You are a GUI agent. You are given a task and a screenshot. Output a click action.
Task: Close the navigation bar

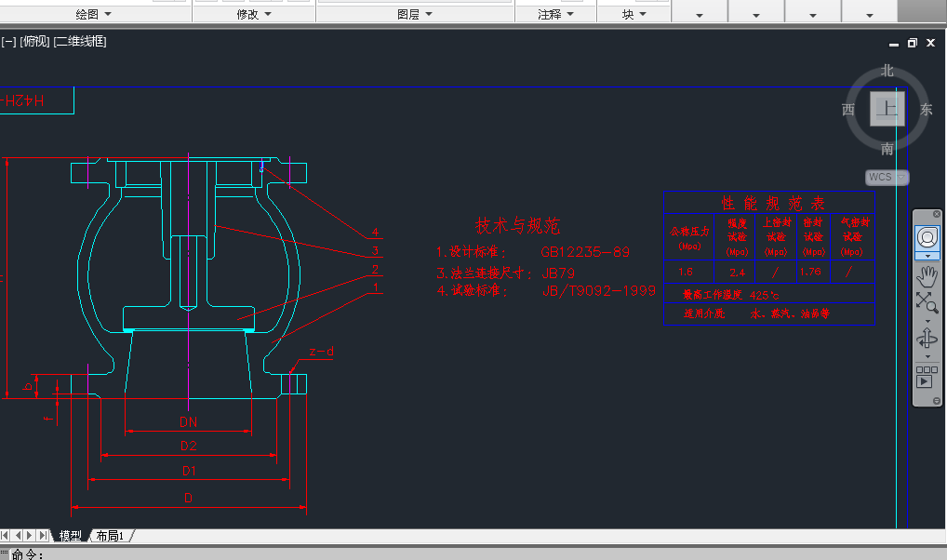coord(937,214)
